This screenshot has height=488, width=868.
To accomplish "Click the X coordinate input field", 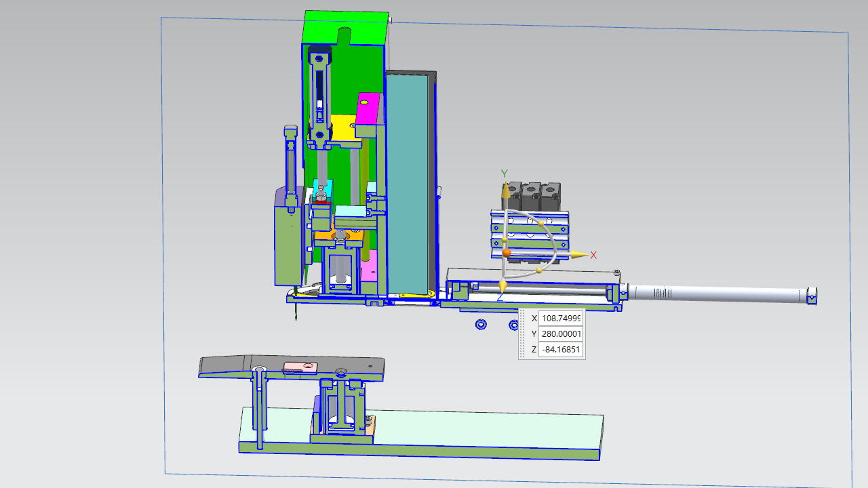I will coord(561,318).
